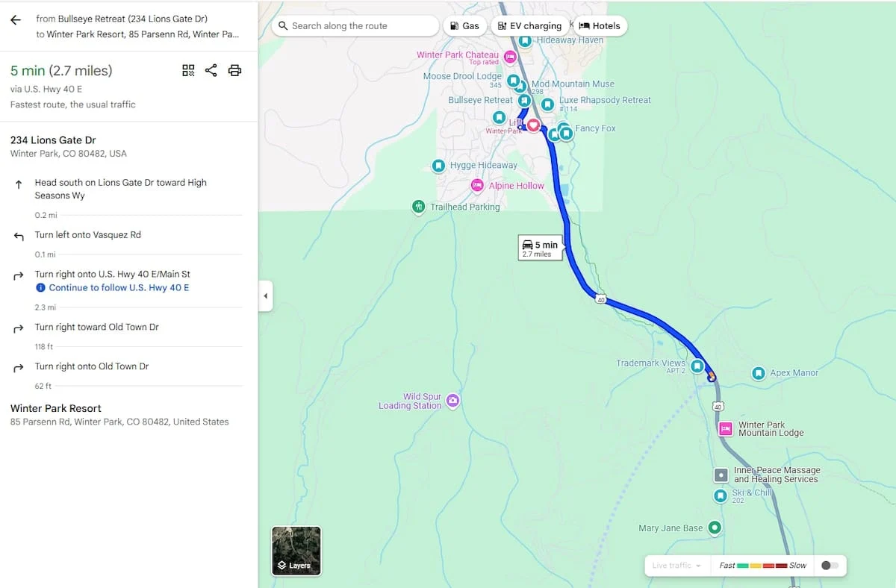The image size is (896, 588).
Task: Open the Layers map view thumbnail
Action: 296,551
